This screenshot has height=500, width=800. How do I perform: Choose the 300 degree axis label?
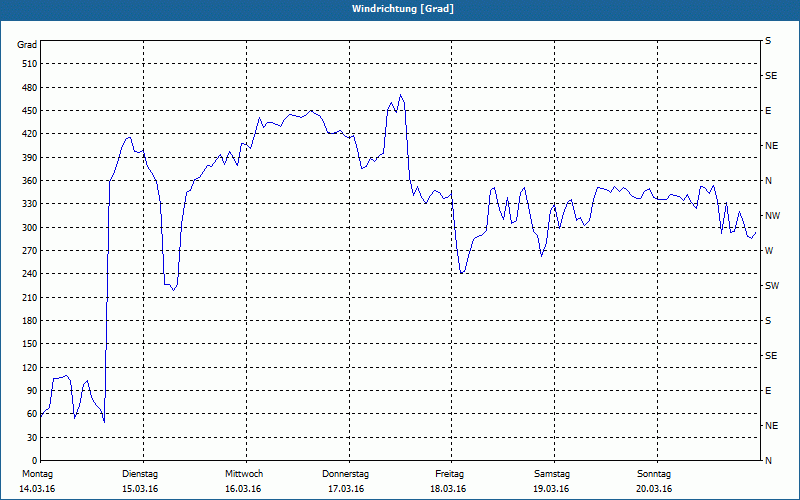tap(29, 228)
